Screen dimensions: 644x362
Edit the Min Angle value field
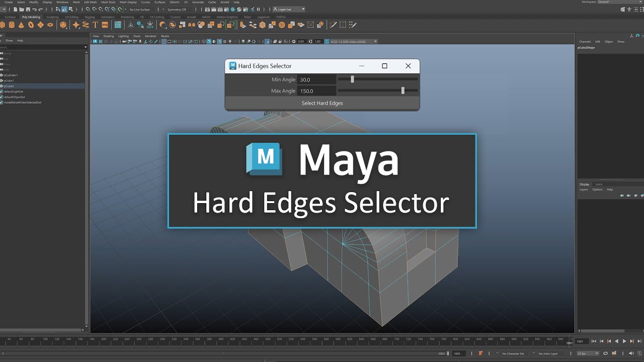[316, 79]
